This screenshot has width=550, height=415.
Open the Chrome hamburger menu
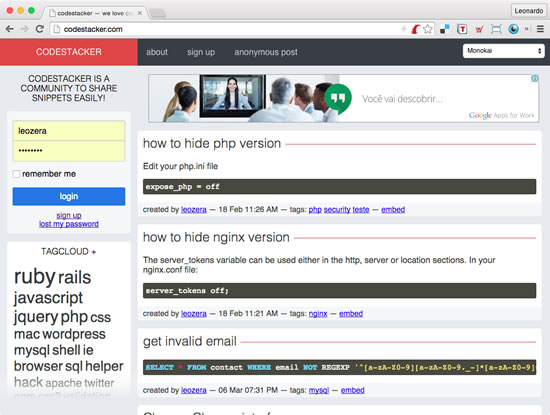coord(540,29)
